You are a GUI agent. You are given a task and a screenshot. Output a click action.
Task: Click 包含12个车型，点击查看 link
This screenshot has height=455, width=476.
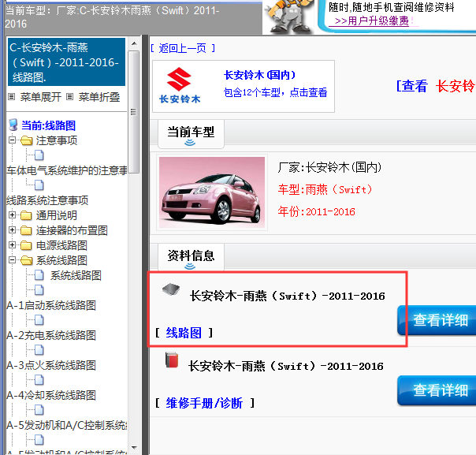(x=275, y=92)
